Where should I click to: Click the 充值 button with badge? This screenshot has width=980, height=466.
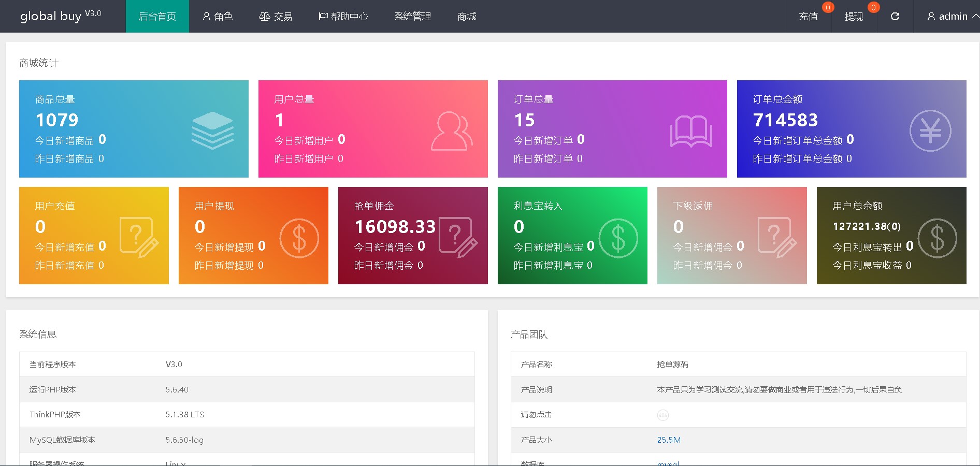(808, 17)
